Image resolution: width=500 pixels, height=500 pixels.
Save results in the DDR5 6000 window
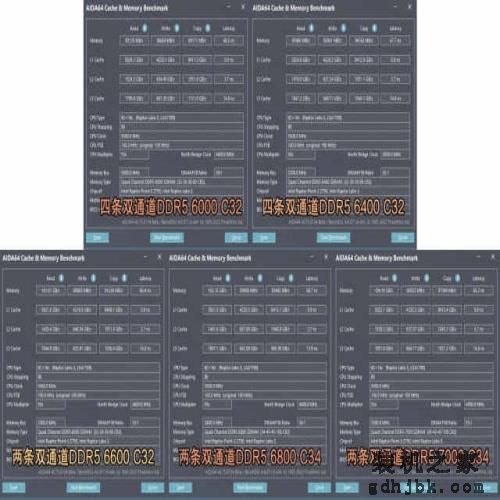click(97, 238)
